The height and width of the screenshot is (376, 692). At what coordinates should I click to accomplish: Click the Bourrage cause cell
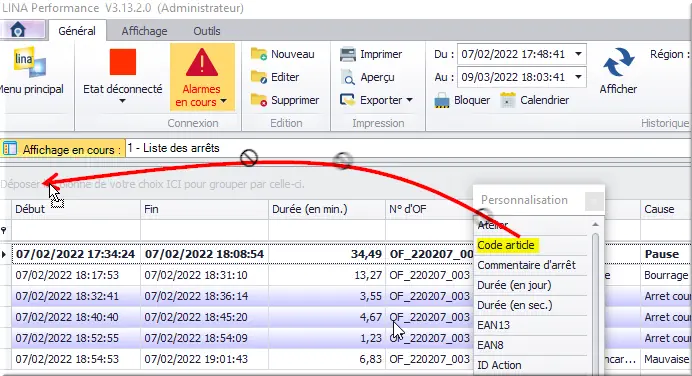point(666,275)
